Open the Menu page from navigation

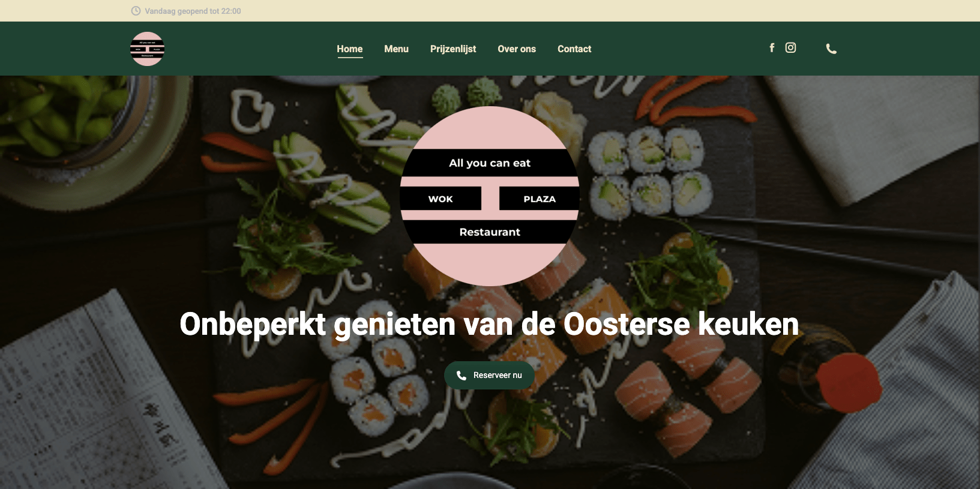click(396, 49)
